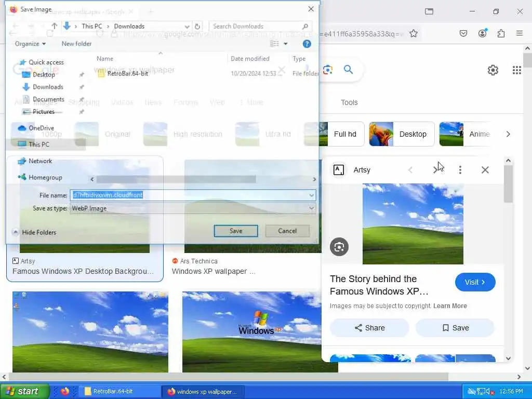The image size is (532, 399).
Task: Show more filter chips with the right arrow
Action: [508, 134]
